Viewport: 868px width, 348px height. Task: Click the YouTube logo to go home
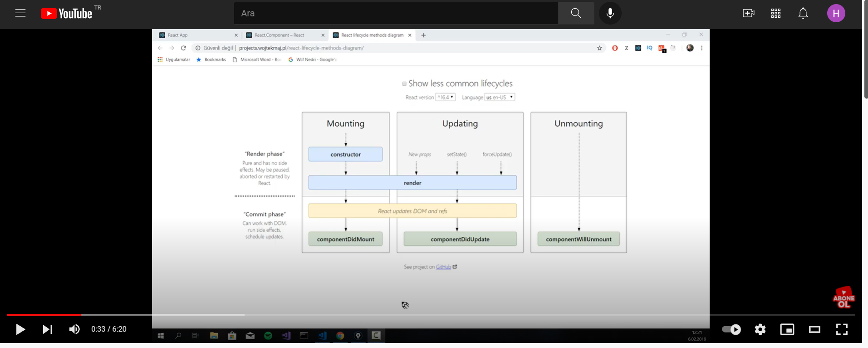(67, 14)
